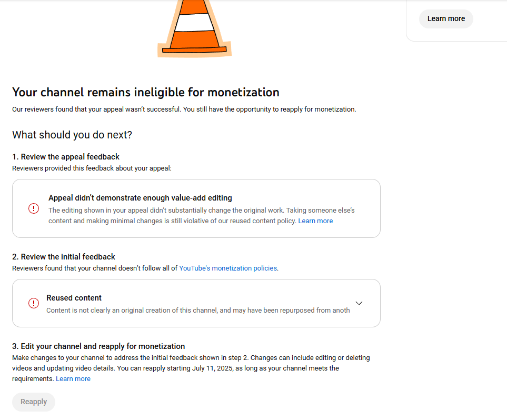Click the orange traffic cone illustration

194,28
